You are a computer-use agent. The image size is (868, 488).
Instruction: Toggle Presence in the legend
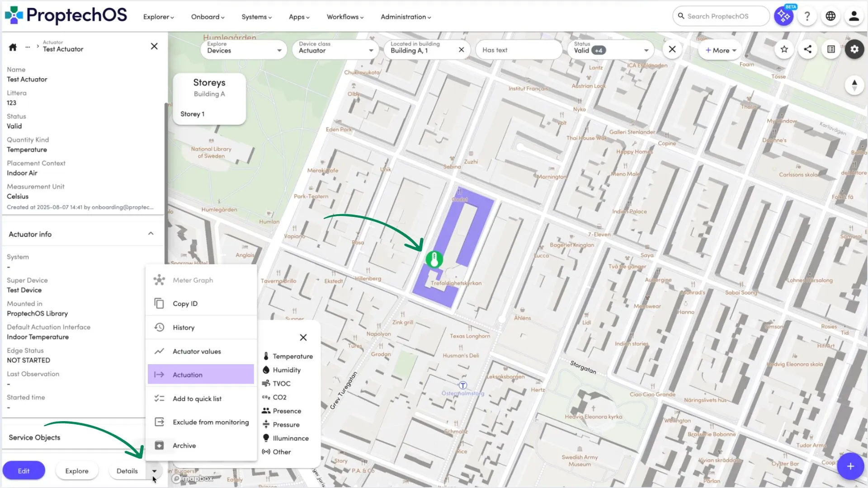point(282,411)
